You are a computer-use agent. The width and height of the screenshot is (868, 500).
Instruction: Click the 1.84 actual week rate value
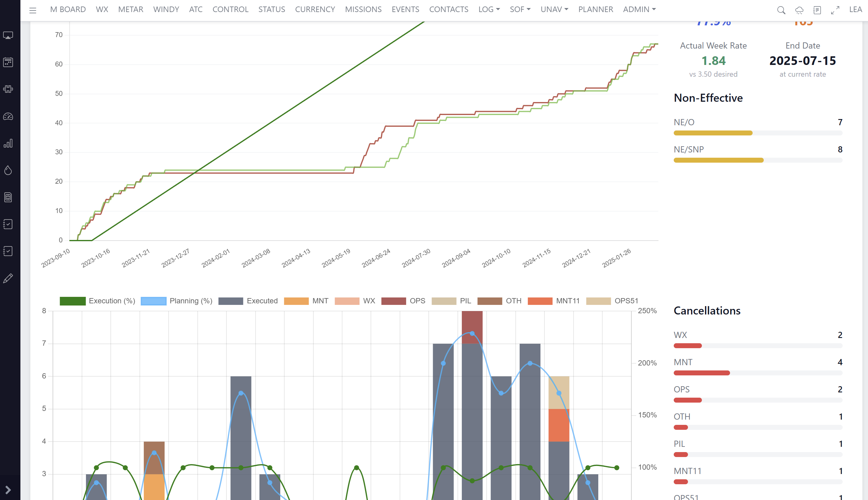713,61
